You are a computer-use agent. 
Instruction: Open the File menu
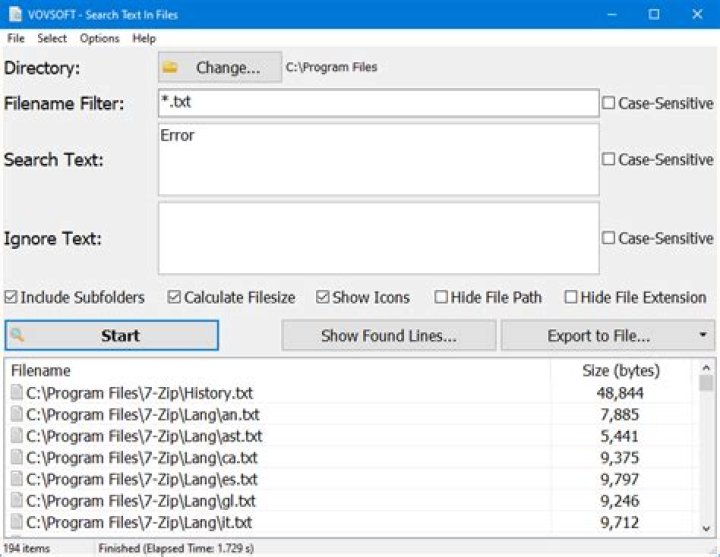click(x=16, y=39)
